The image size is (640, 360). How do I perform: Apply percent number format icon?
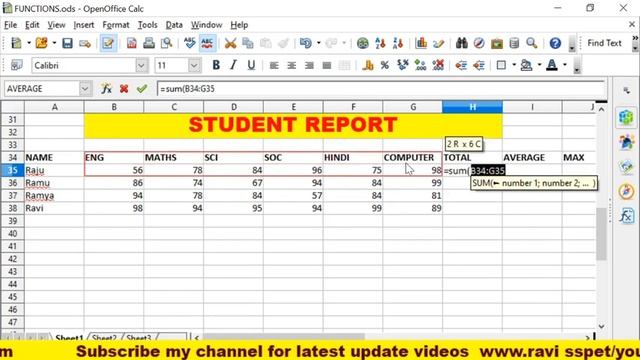point(385,65)
